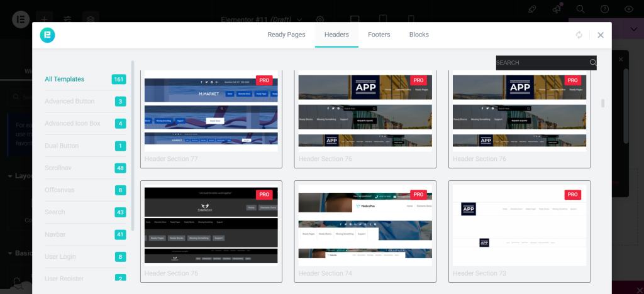Click the template search input field
644x294 pixels.
pyautogui.click(x=541, y=63)
